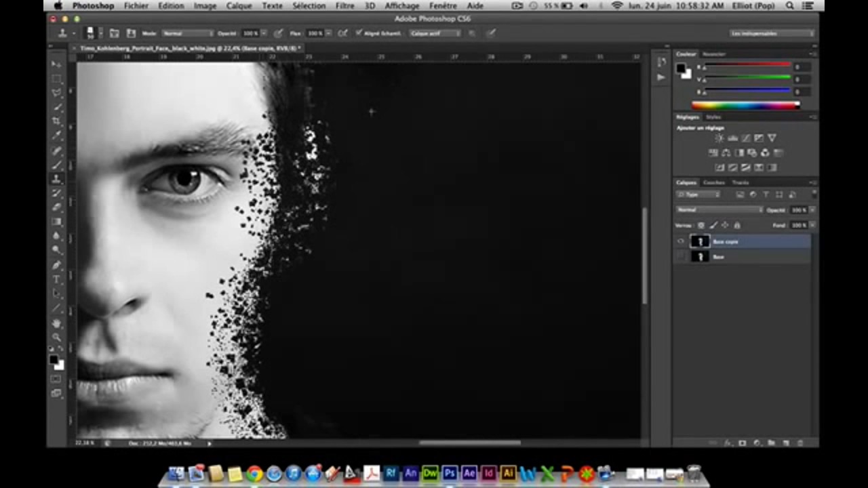Switch to the Nuancier tab
868x488 pixels.
click(714, 54)
